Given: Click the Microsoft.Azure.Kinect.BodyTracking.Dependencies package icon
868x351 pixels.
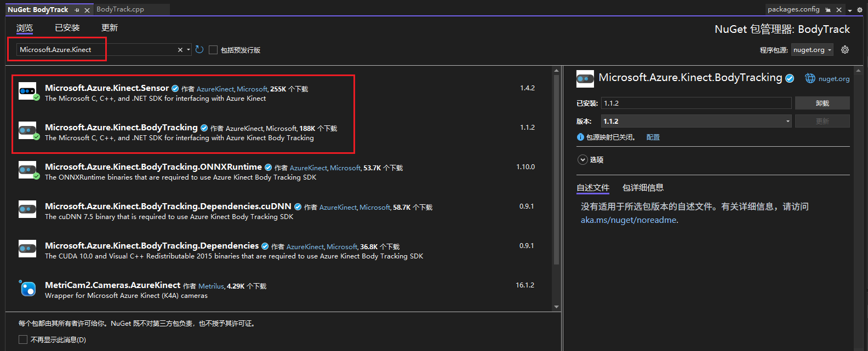Looking at the screenshot, I should [27, 249].
